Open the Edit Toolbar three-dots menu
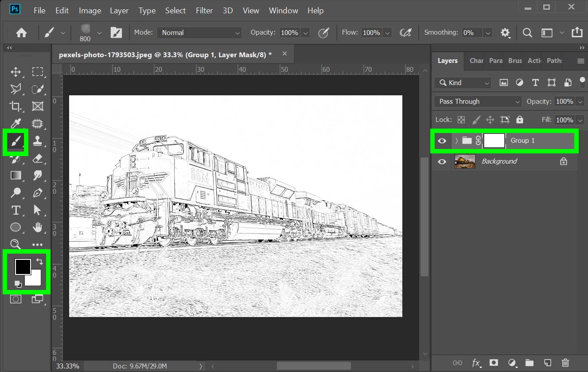 coord(38,244)
